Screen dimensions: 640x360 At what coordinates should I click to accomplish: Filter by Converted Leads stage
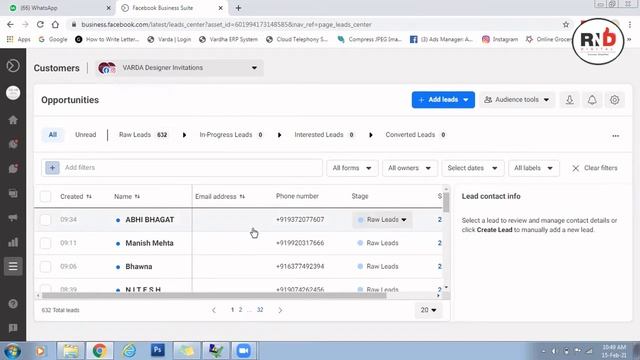pos(416,135)
